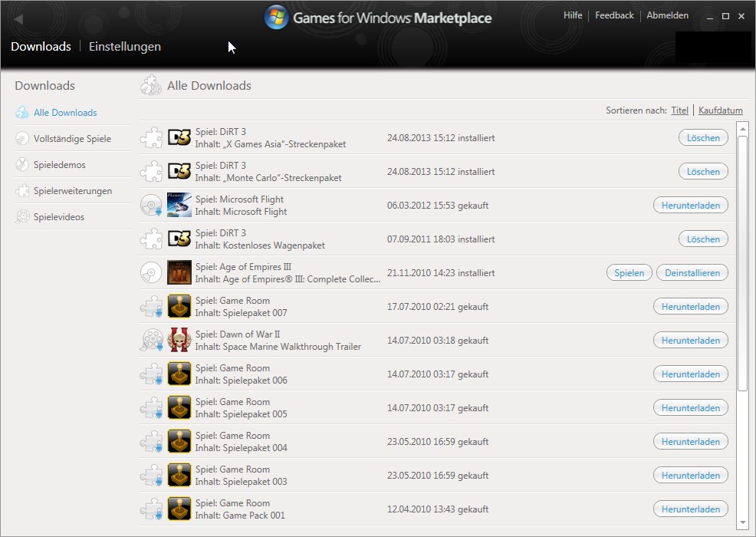Viewport: 756px width, 537px height.
Task: Click Game Room thumbnail for Spielepaket 004
Action: point(179,441)
